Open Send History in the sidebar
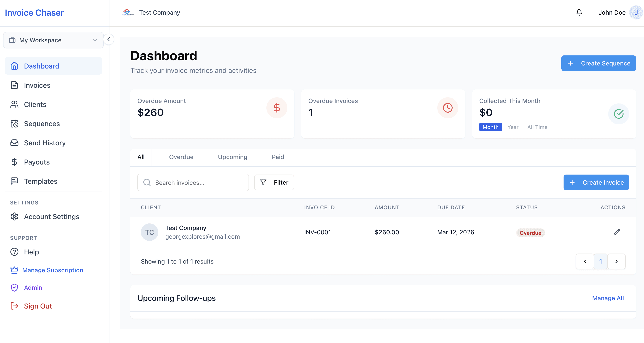The image size is (644, 343). pyautogui.click(x=44, y=143)
